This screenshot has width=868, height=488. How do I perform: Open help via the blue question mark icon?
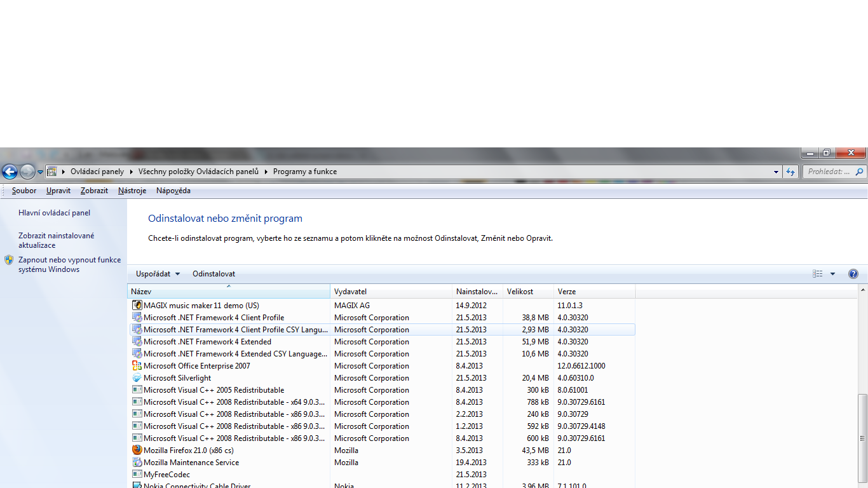[x=853, y=274]
